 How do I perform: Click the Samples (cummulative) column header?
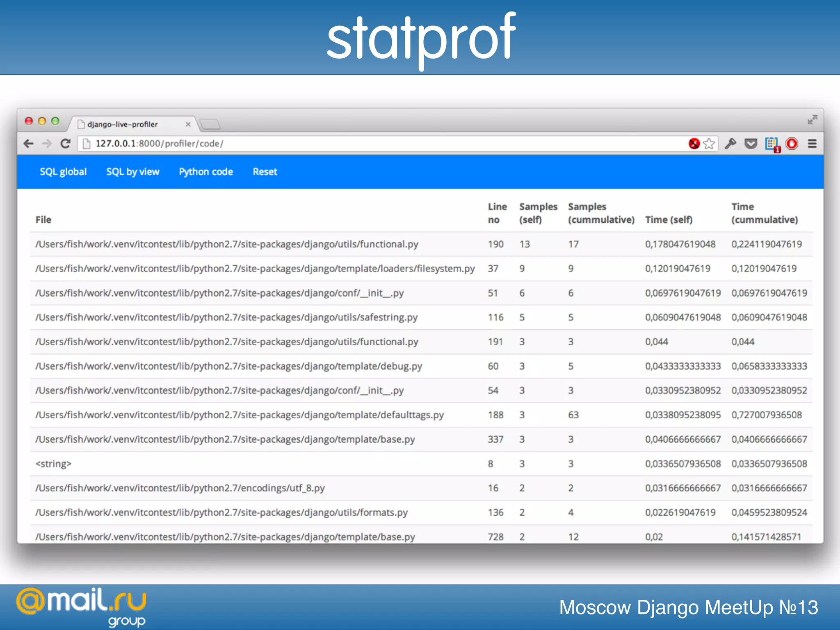601,213
